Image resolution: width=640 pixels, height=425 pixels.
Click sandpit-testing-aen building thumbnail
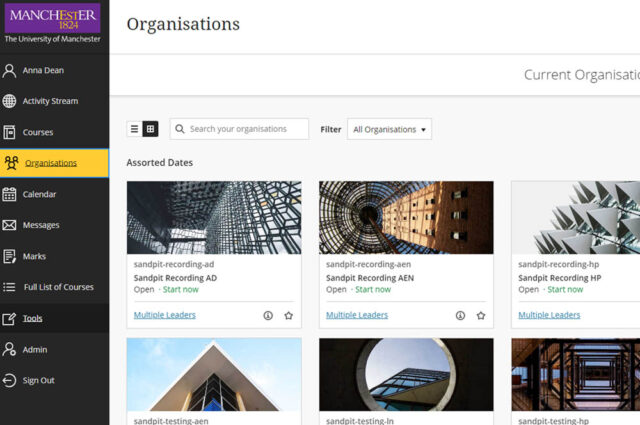pyautogui.click(x=214, y=374)
